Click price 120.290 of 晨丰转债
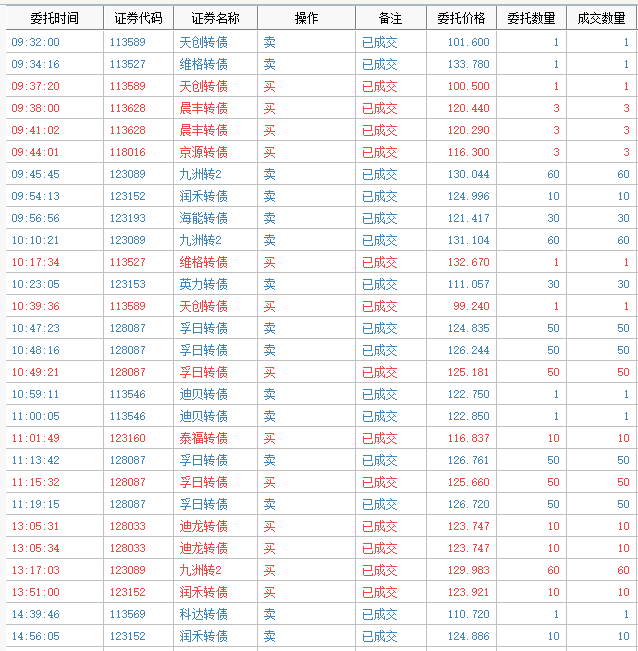The height and width of the screenshot is (651, 638). [x=468, y=130]
